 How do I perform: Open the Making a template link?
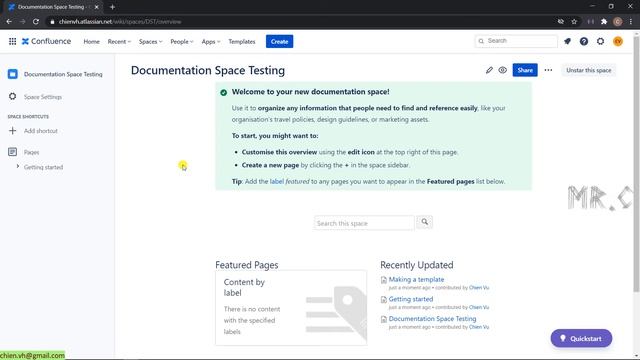(416, 280)
